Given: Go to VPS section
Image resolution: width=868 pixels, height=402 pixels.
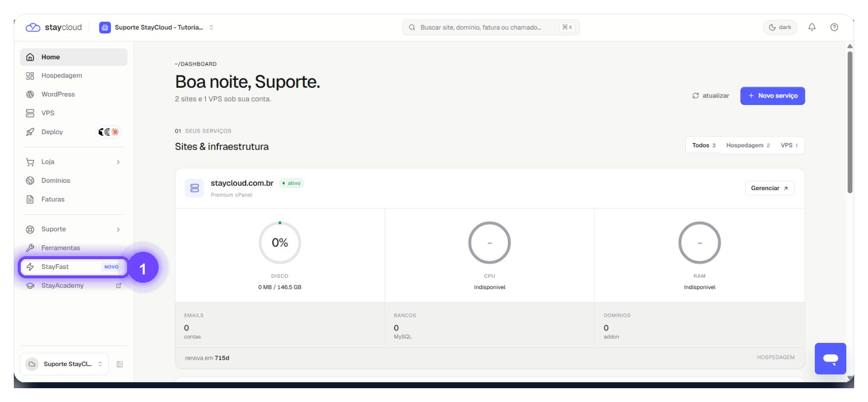Looking at the screenshot, I should [73, 113].
